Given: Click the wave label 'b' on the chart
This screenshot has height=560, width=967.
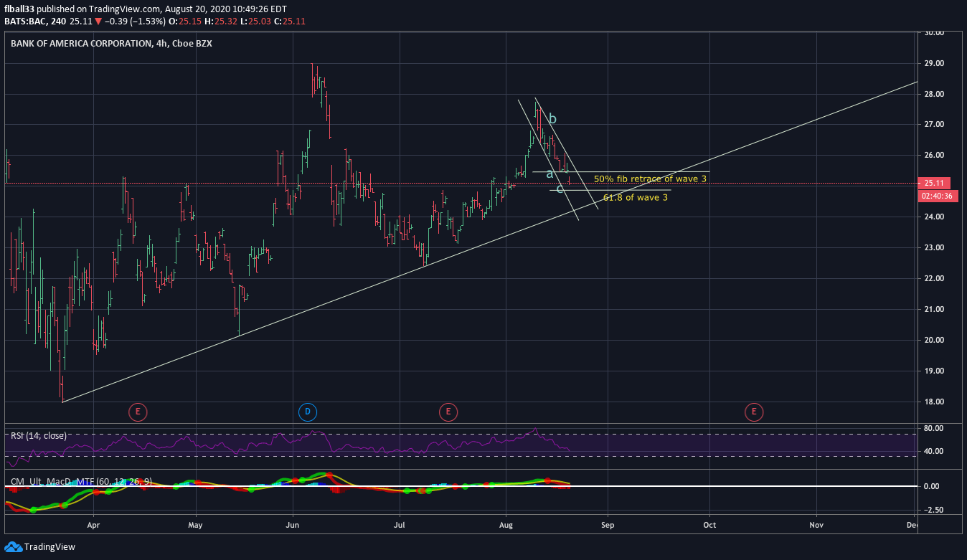Looking at the screenshot, I should tap(552, 118).
